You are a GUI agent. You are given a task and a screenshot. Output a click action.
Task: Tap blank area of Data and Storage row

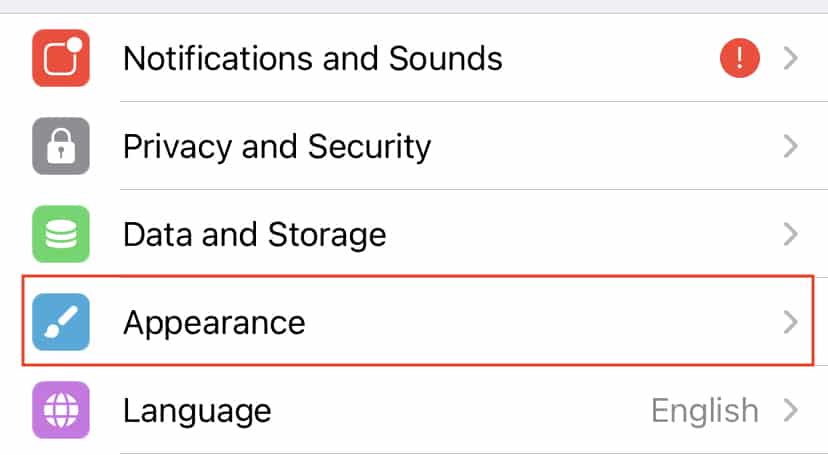point(581,234)
